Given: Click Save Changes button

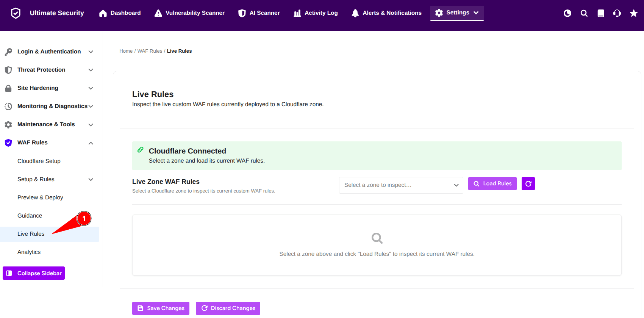Looking at the screenshot, I should [x=161, y=308].
